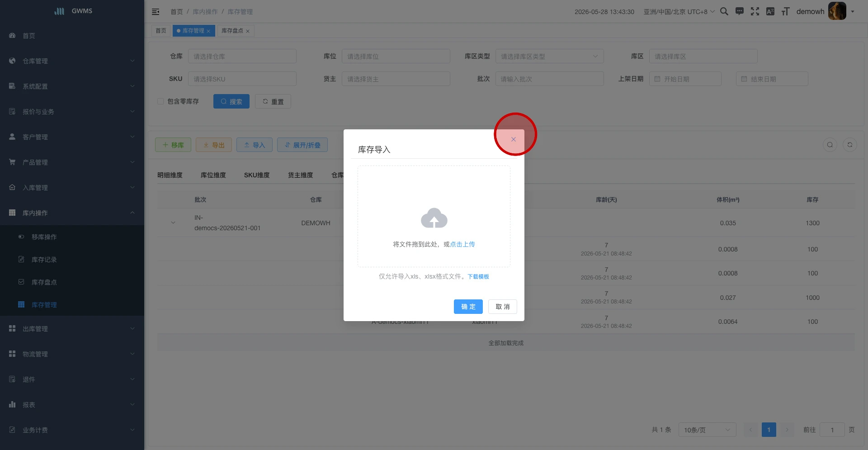The width and height of the screenshot is (868, 450).
Task: Click the GWMS logo icon
Action: (59, 11)
